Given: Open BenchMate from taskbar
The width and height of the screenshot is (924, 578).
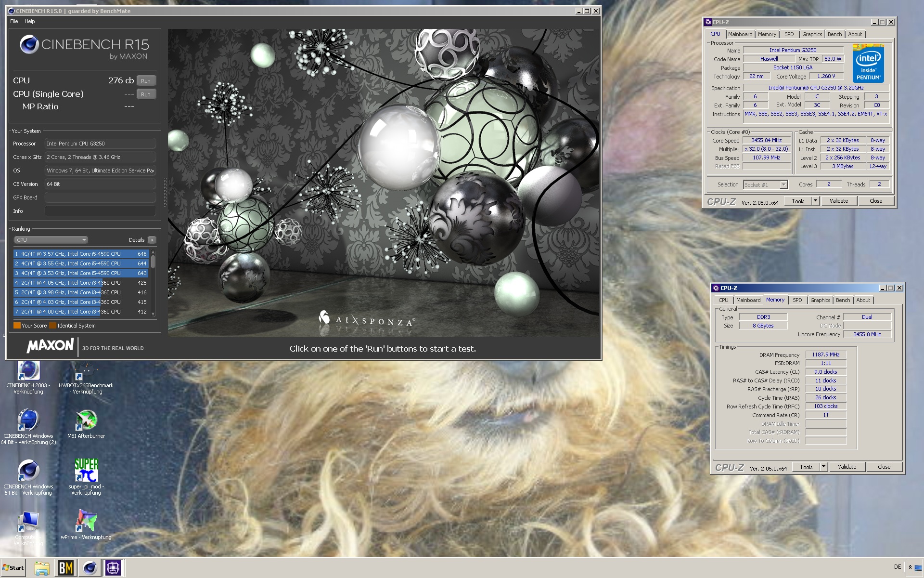Looking at the screenshot, I should pos(65,568).
